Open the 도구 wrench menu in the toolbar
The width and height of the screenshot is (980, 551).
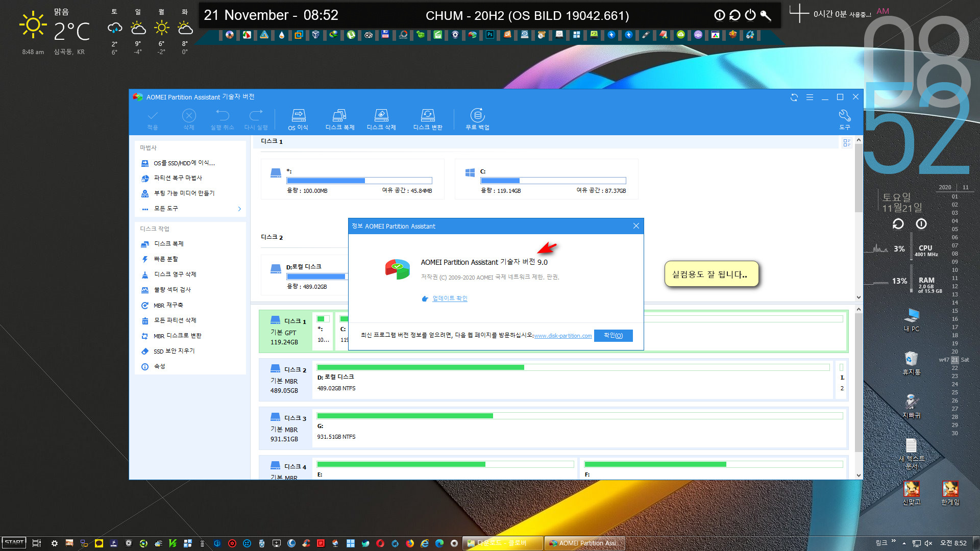(x=845, y=119)
